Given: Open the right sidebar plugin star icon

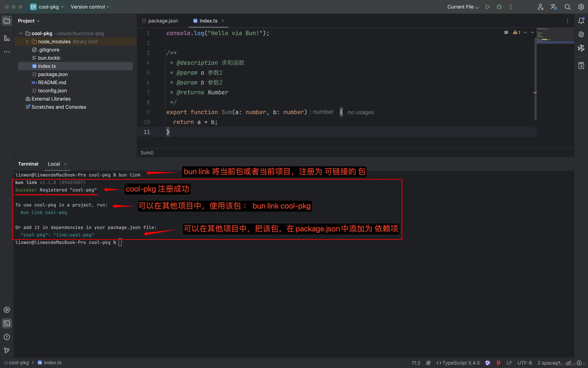Looking at the screenshot, I should [x=581, y=48].
